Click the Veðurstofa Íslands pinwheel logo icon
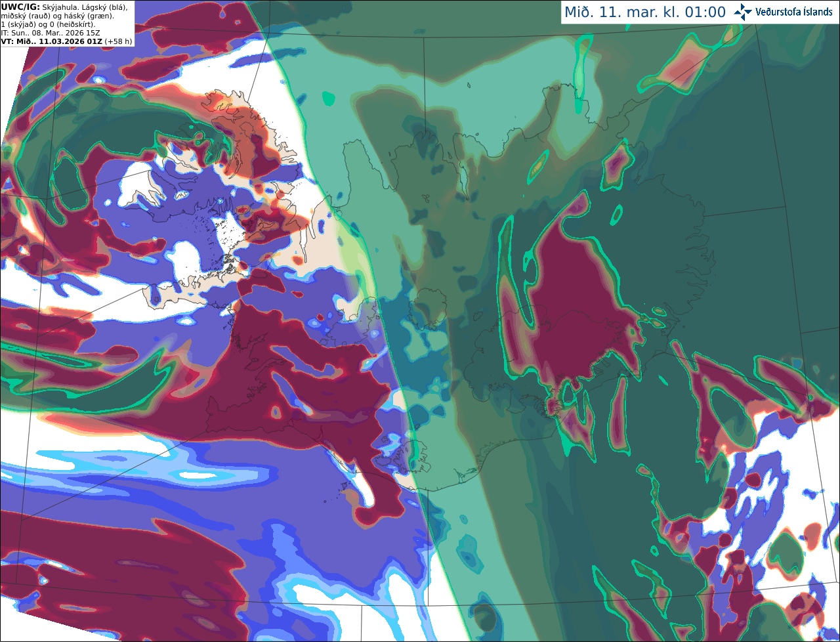 click(x=743, y=12)
